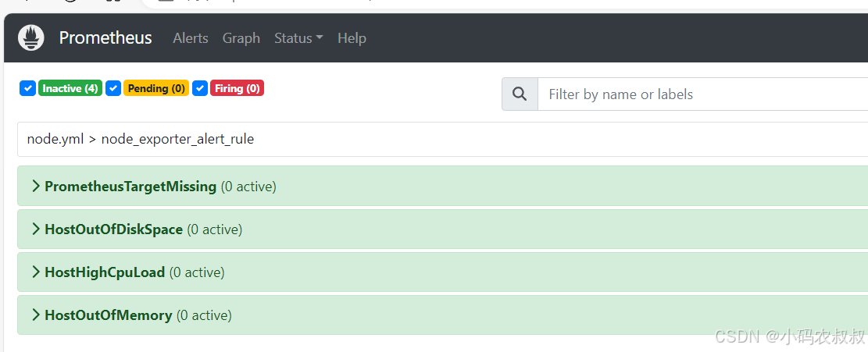This screenshot has width=868, height=352.
Task: Open the Help page
Action: [x=352, y=38]
